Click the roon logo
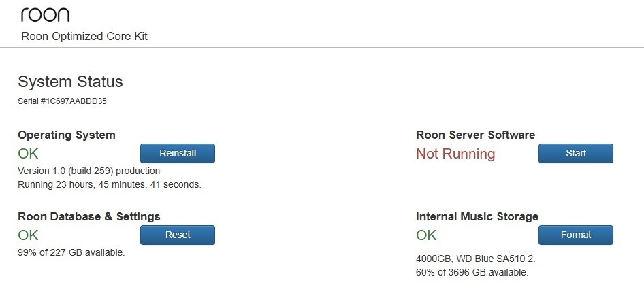 pyautogui.click(x=45, y=14)
